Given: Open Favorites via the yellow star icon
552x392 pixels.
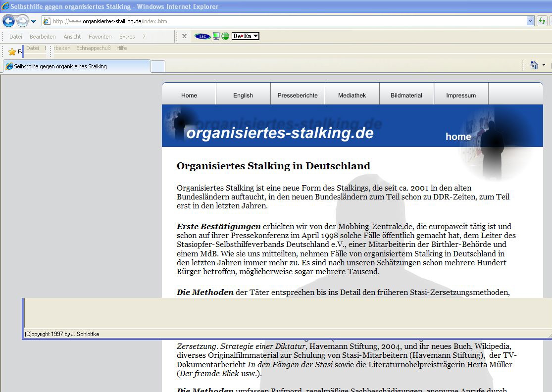Looking at the screenshot, I should pyautogui.click(x=13, y=51).
